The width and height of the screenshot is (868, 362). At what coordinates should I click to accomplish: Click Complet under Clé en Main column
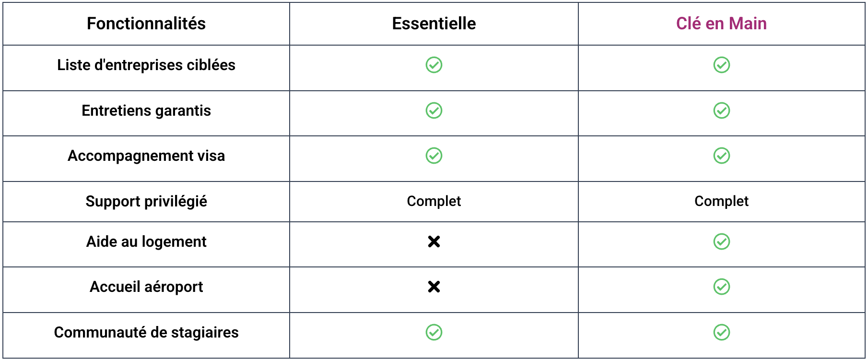point(721,201)
